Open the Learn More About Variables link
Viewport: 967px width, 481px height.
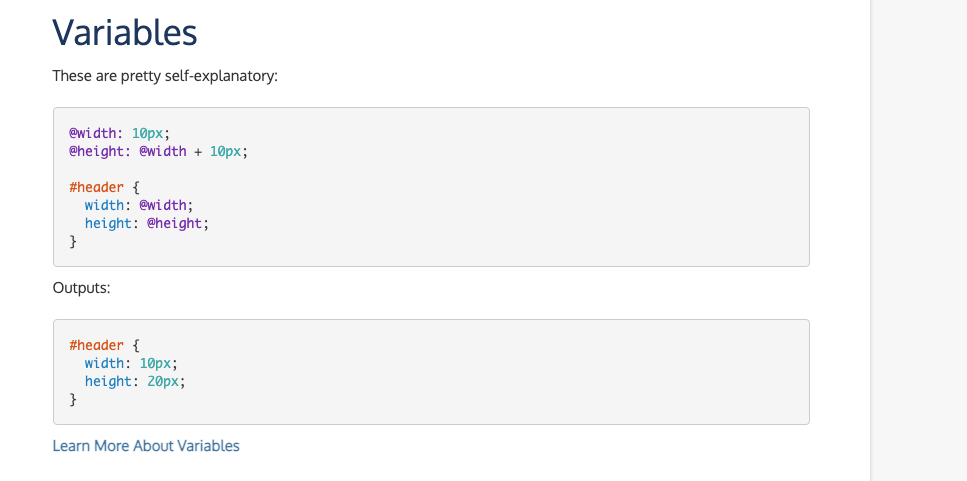(x=146, y=446)
